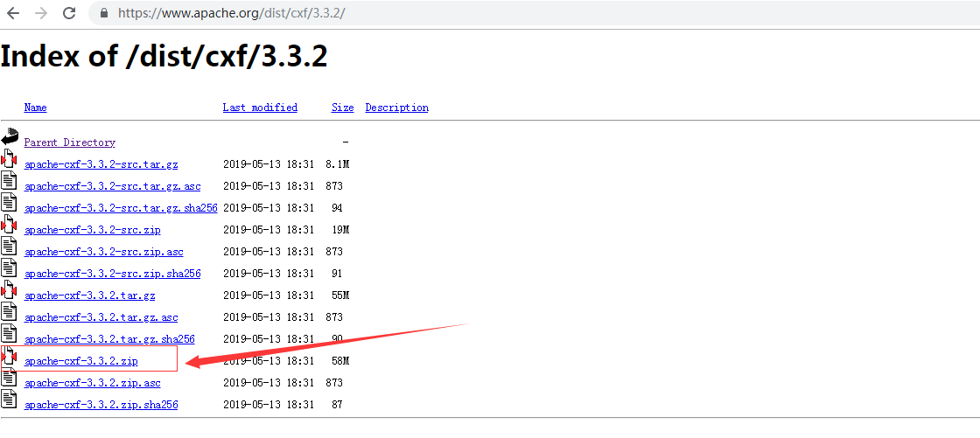Download apache-cxf-3.3.2-src.zip

point(93,230)
